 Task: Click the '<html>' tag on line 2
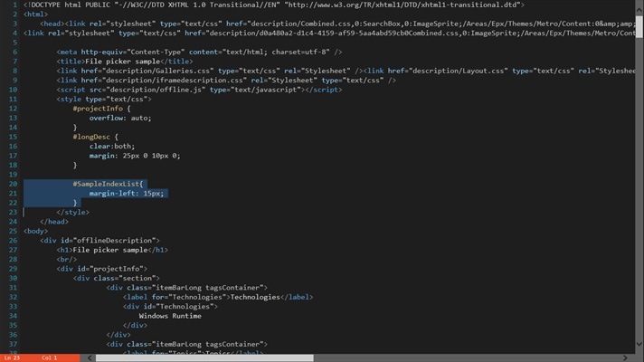pyautogui.click(x=35, y=14)
